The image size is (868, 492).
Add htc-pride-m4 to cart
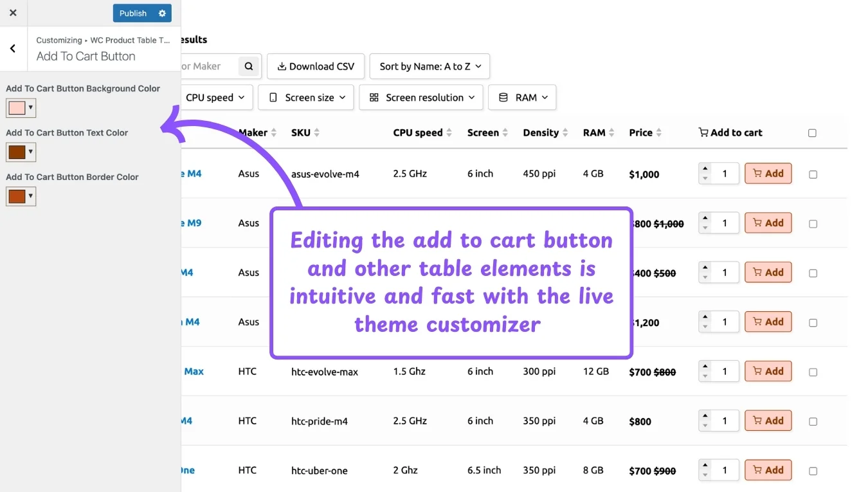(768, 421)
